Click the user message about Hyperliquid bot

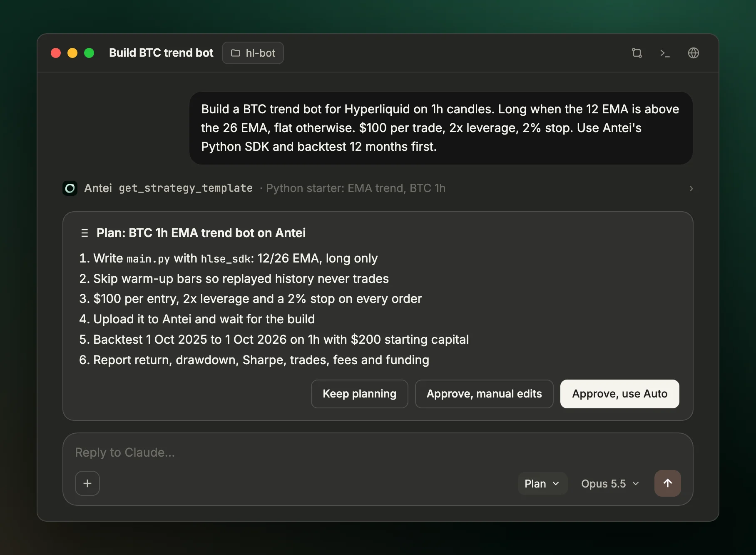coord(440,128)
